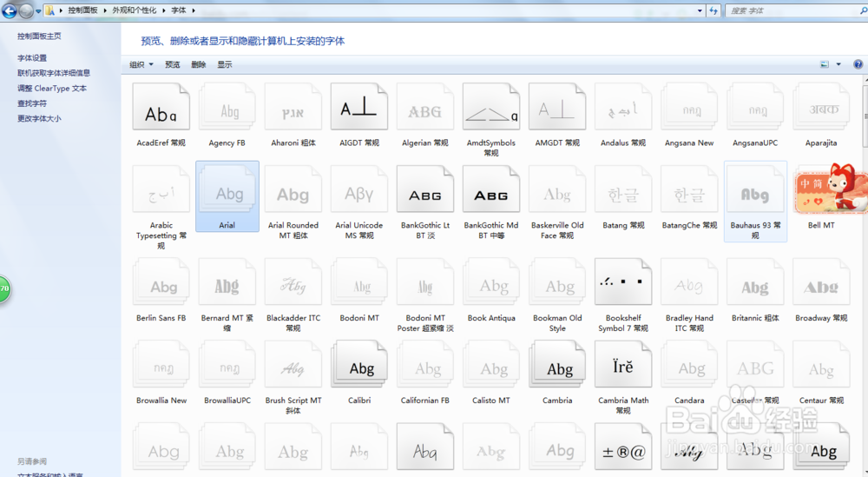Open 控制面板主页 link in sidebar
Viewport: 868px width, 477px height.
(x=39, y=36)
